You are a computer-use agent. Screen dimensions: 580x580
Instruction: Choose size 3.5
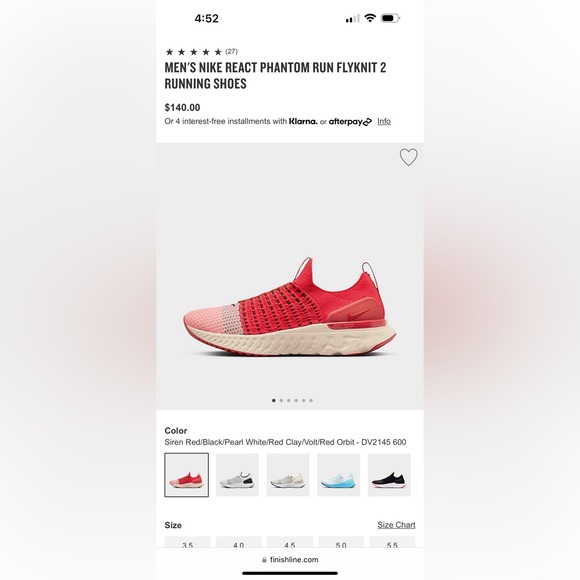coord(188,542)
